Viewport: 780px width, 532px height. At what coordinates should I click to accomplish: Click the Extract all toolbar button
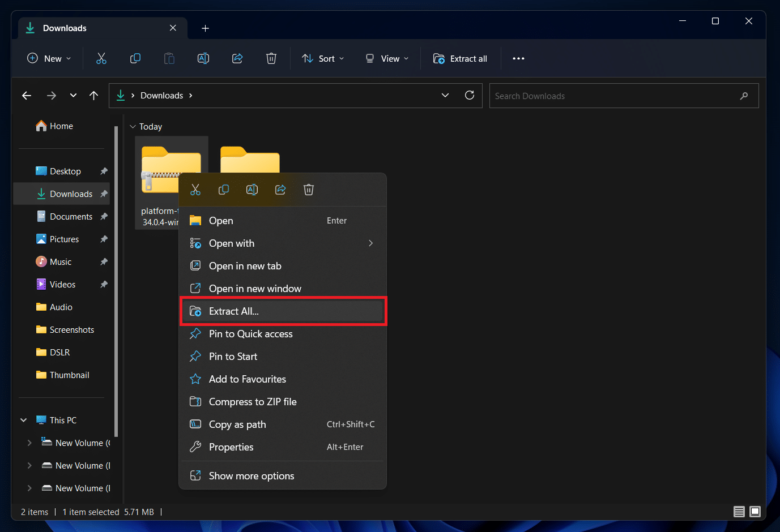pos(460,58)
